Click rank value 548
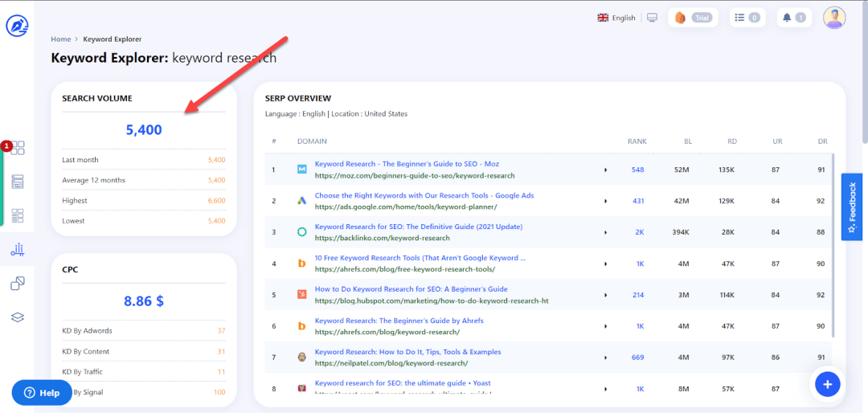 click(637, 170)
